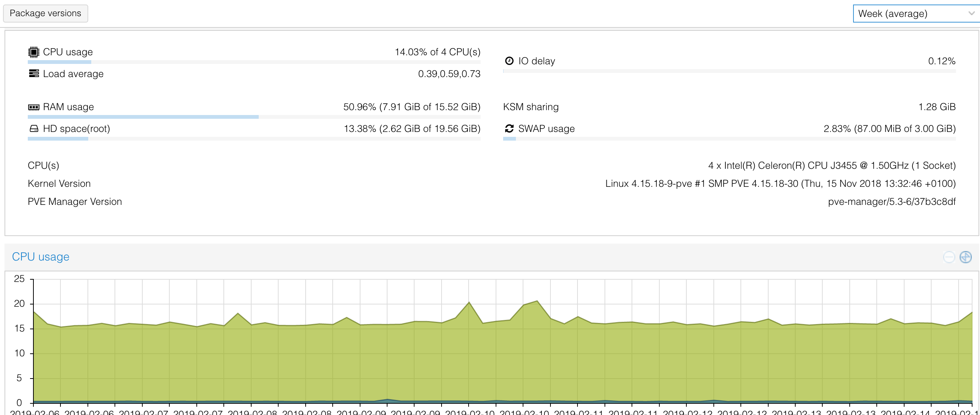Click the zoom-in icon on CPU chart
This screenshot has height=415, width=980.
click(x=965, y=257)
